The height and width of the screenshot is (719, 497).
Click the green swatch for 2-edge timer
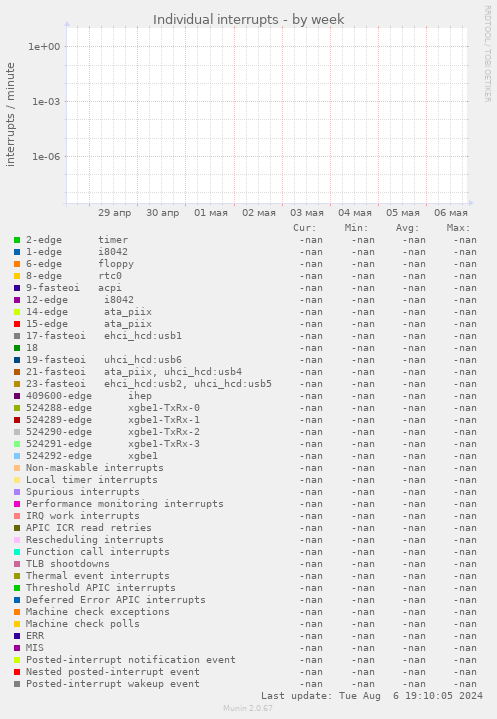(x=17, y=240)
